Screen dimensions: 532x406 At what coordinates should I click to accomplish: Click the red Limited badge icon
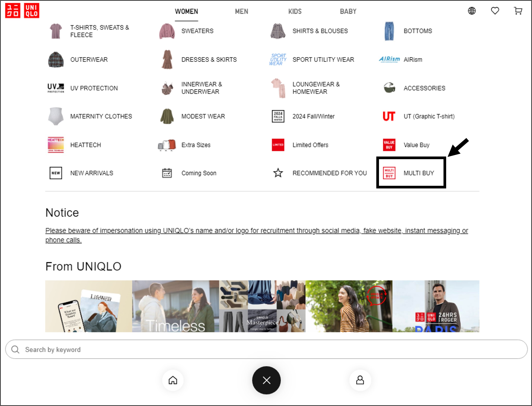click(x=278, y=145)
